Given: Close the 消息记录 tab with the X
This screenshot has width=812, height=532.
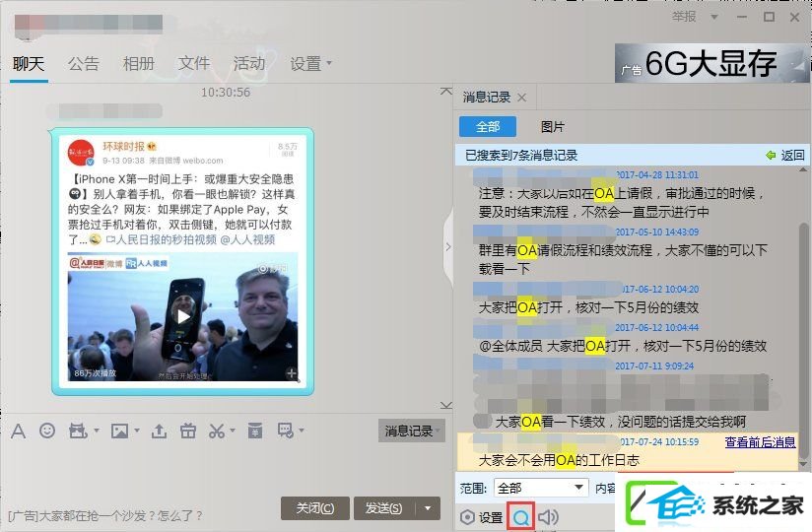Looking at the screenshot, I should 522,98.
